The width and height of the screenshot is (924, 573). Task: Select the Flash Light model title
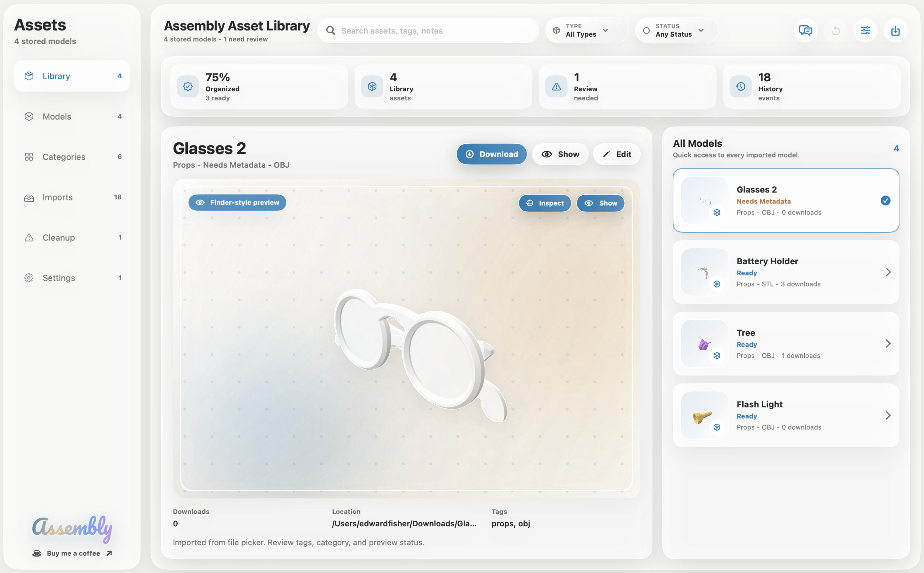[759, 404]
